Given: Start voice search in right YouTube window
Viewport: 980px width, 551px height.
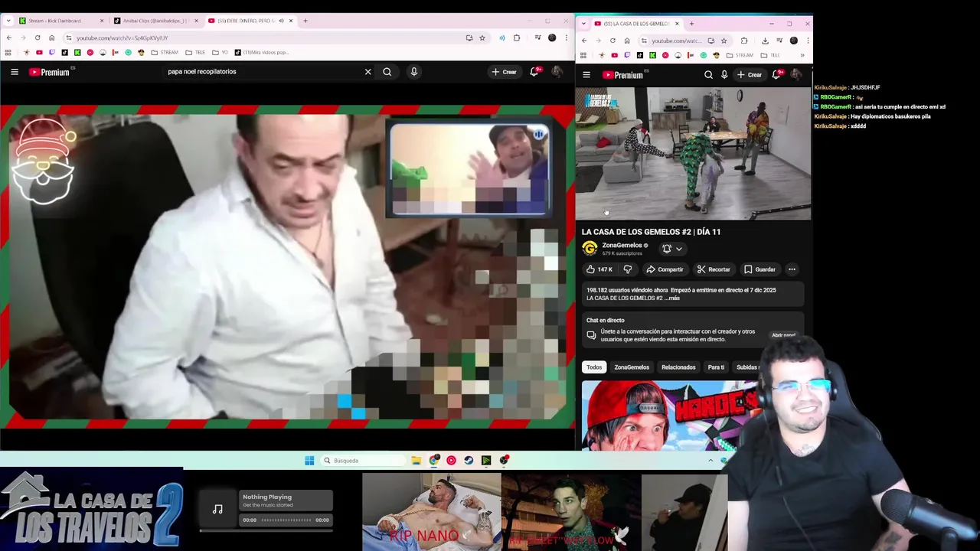Looking at the screenshot, I should coord(724,75).
